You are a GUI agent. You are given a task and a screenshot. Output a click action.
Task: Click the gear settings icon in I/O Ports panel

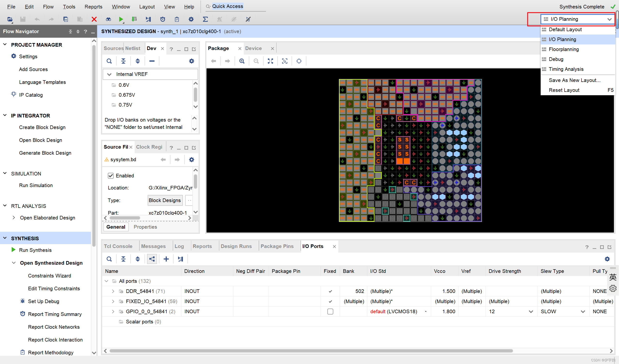pyautogui.click(x=607, y=259)
